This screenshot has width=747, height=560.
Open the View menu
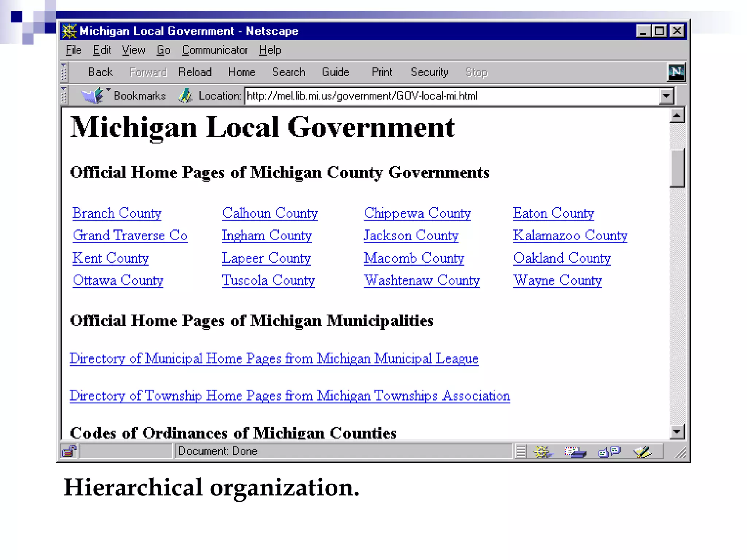(133, 50)
